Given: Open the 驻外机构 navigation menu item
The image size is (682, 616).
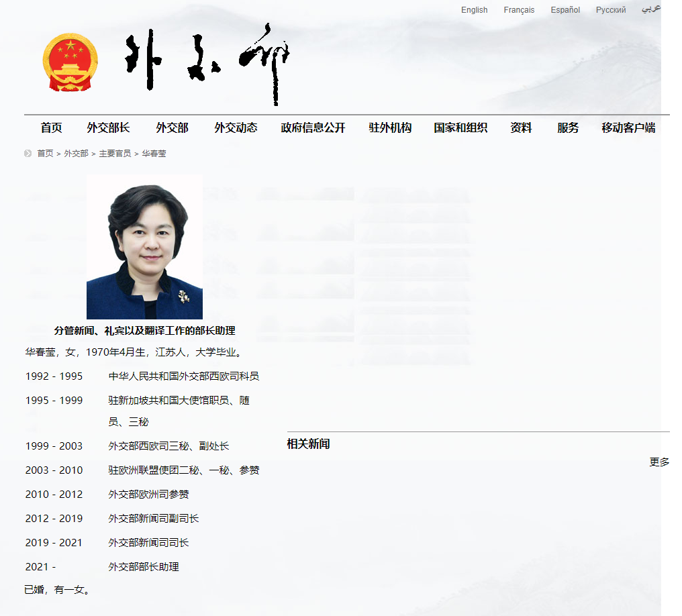Looking at the screenshot, I should pos(390,127).
